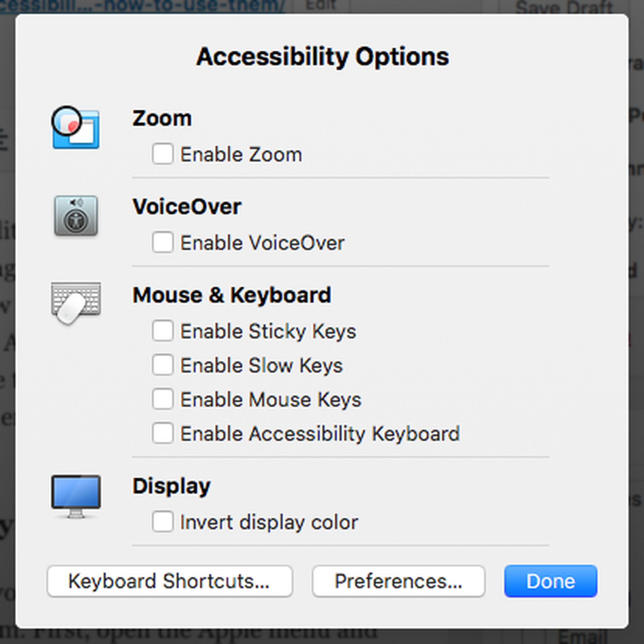Image resolution: width=644 pixels, height=644 pixels.
Task: Click the Edit button in background
Action: point(320,4)
